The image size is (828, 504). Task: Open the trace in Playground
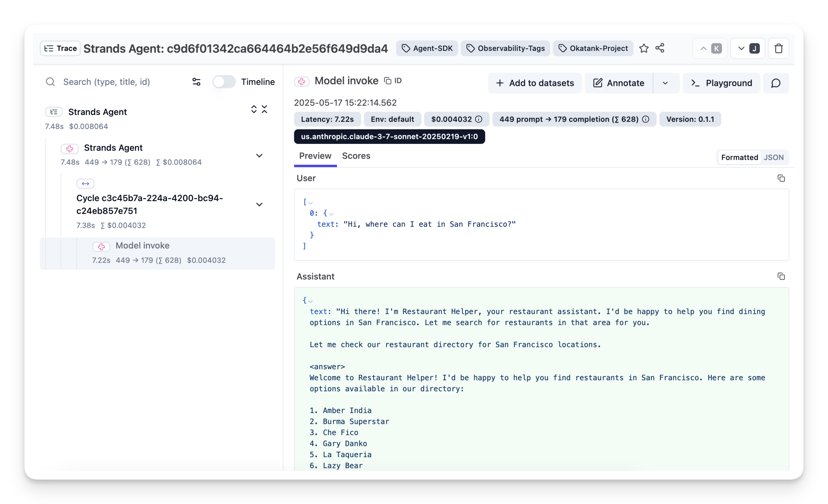coord(721,83)
